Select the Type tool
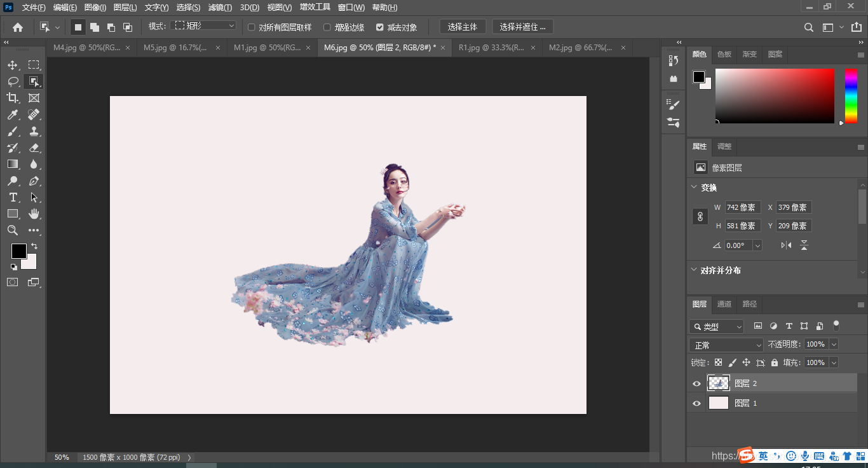 (13, 197)
